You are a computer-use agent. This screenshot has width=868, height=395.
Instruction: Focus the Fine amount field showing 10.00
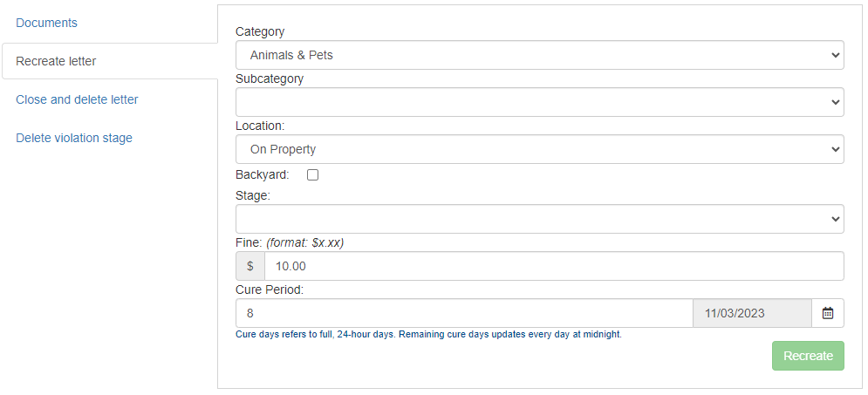(554, 266)
